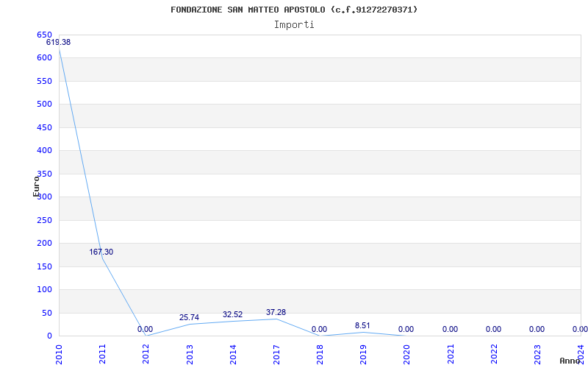Click the 0.00 label above 2012
This screenshot has height=368, width=588.
pyautogui.click(x=145, y=330)
